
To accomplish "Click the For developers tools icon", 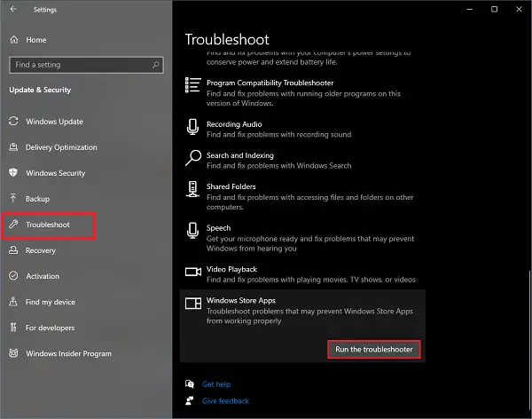I will pos(13,328).
